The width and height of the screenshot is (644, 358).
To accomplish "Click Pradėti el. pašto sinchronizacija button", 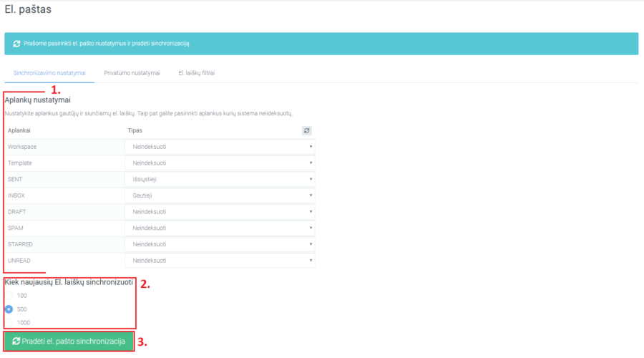I will point(69,342).
